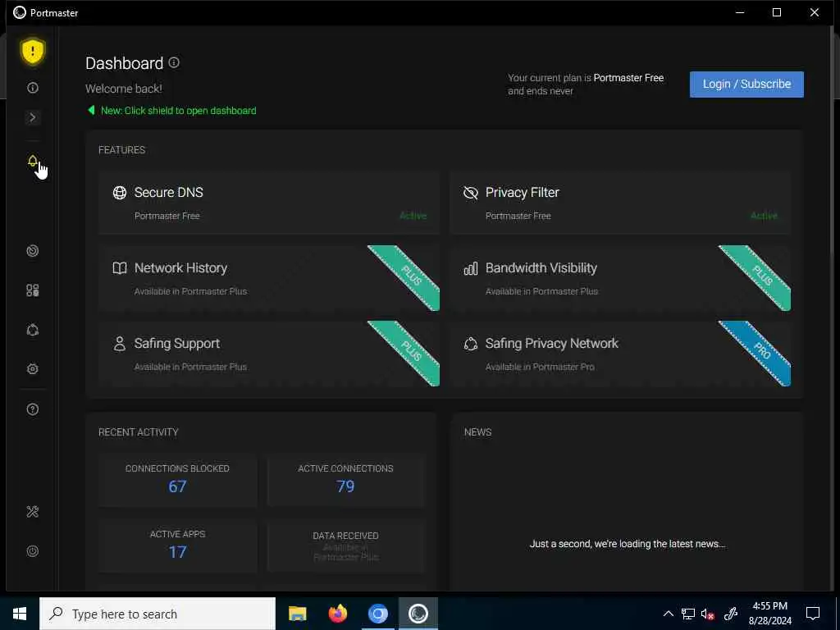Click the network tray icon

[688, 614]
